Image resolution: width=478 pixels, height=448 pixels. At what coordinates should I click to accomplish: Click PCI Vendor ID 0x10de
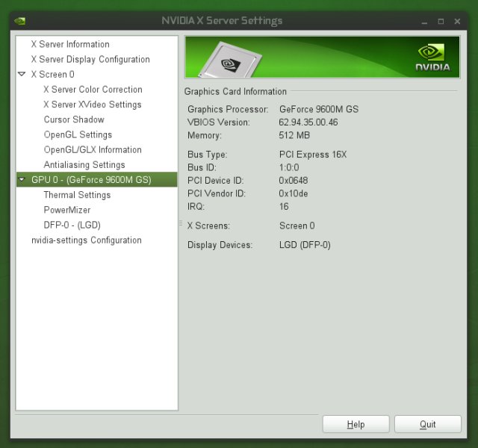pyautogui.click(x=294, y=193)
